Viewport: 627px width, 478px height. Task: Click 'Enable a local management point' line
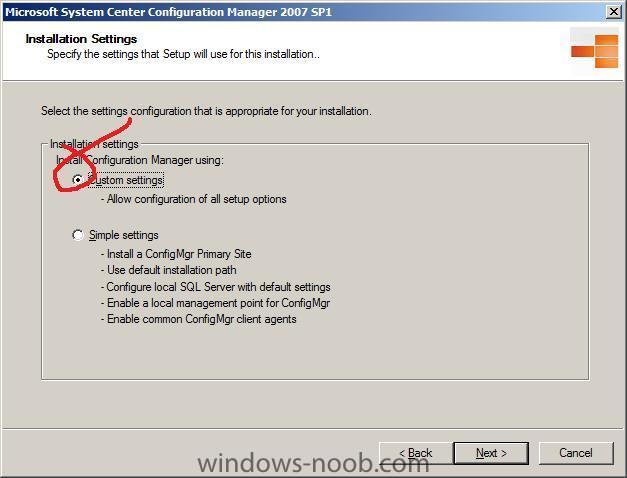215,303
